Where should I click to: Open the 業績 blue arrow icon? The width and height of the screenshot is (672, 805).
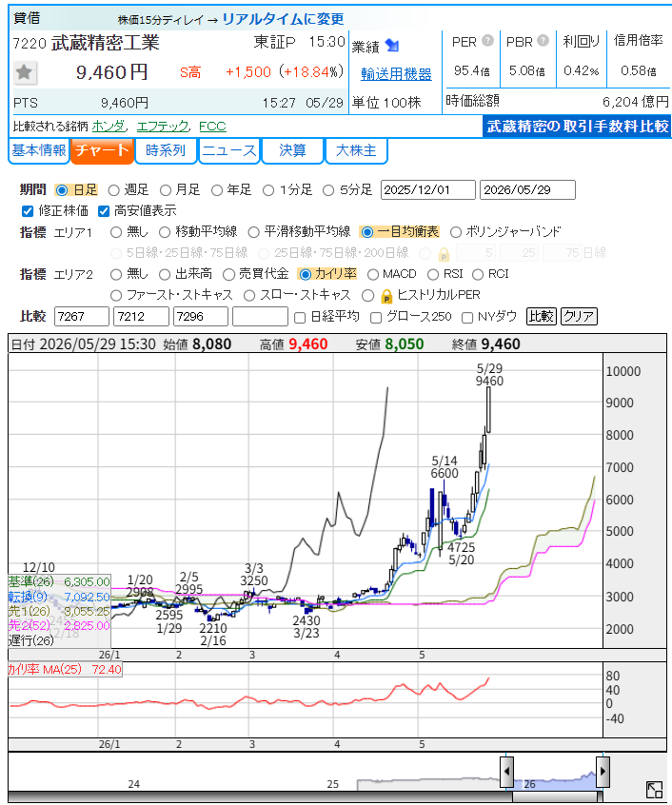click(x=392, y=46)
